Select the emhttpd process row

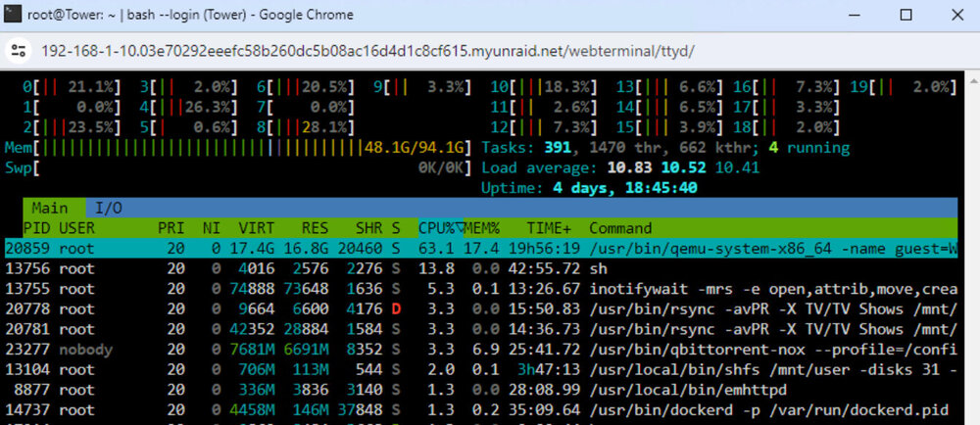click(x=481, y=390)
